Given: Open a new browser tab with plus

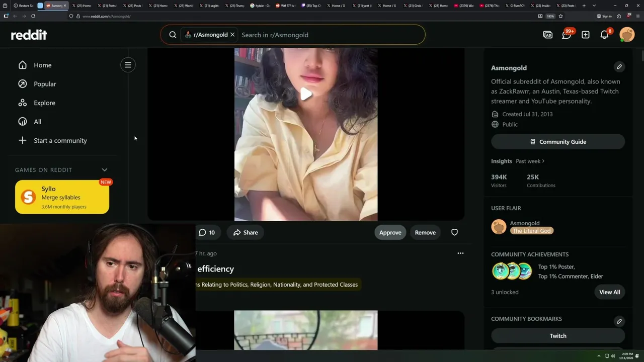Looking at the screenshot, I should 584,6.
